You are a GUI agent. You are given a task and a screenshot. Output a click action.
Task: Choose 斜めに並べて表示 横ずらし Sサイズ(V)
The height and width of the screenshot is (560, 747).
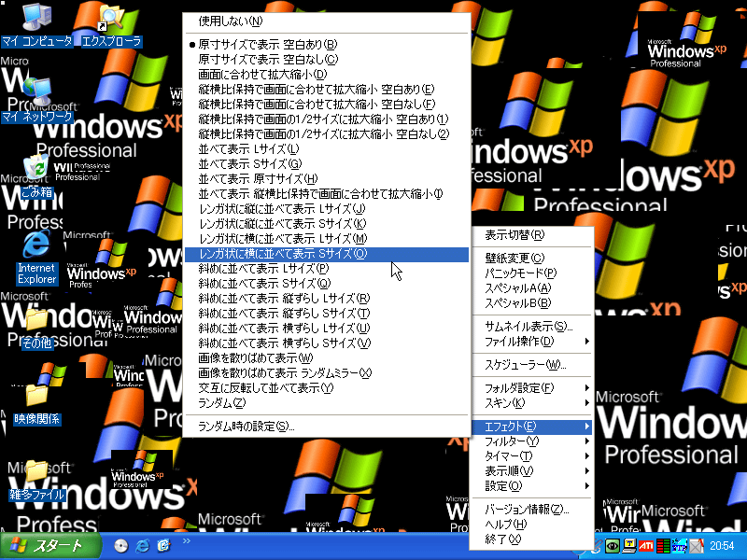coord(327,343)
